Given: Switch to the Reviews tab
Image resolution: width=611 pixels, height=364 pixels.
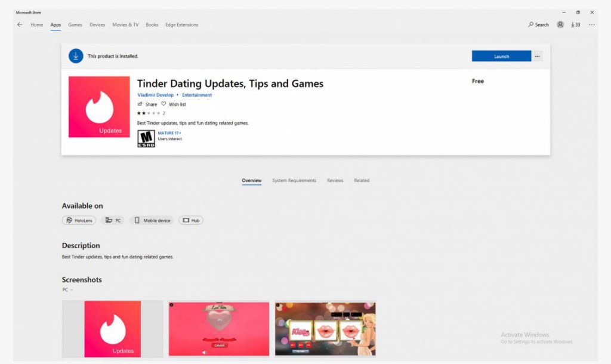Looking at the screenshot, I should (335, 180).
